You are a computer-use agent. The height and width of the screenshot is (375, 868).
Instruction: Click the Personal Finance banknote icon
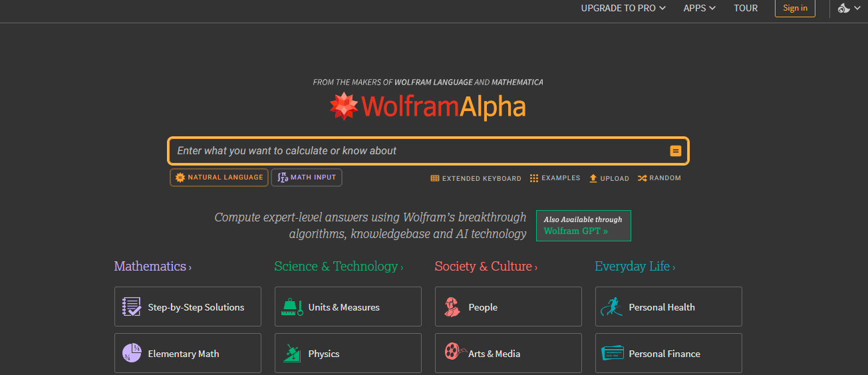point(613,353)
